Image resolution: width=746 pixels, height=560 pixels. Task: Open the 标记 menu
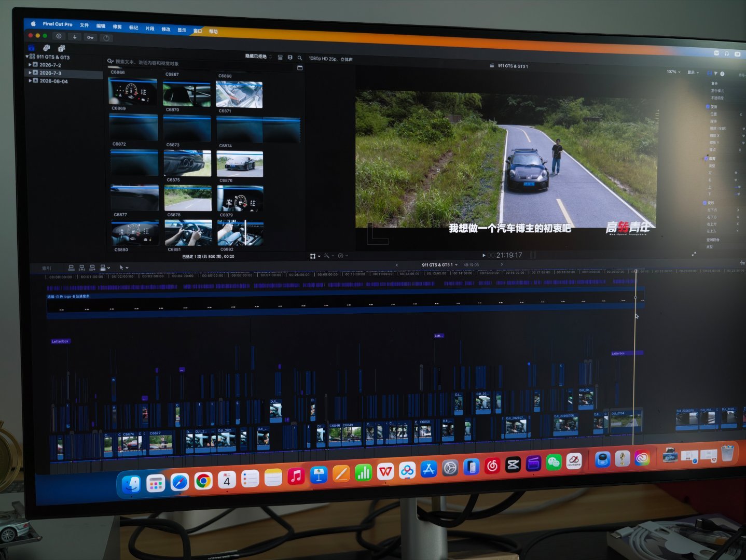pos(133,27)
